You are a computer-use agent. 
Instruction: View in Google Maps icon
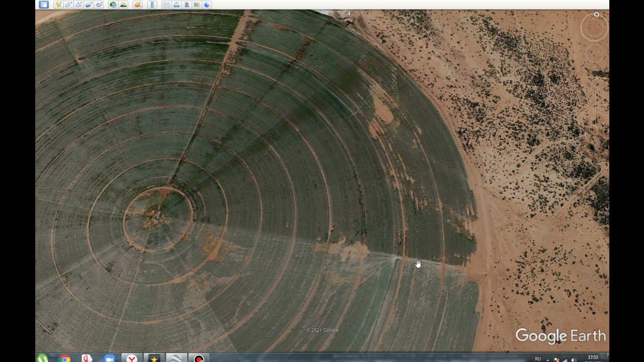click(x=197, y=5)
